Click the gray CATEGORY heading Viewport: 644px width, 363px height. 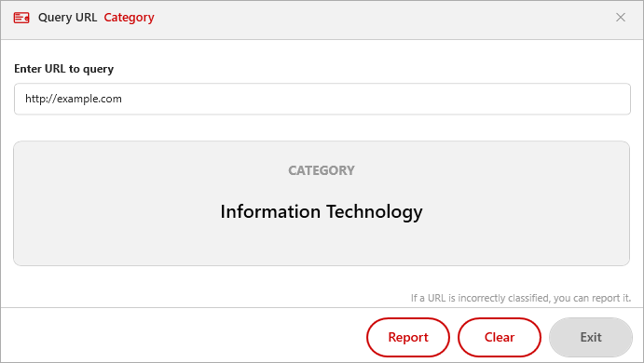coord(322,170)
